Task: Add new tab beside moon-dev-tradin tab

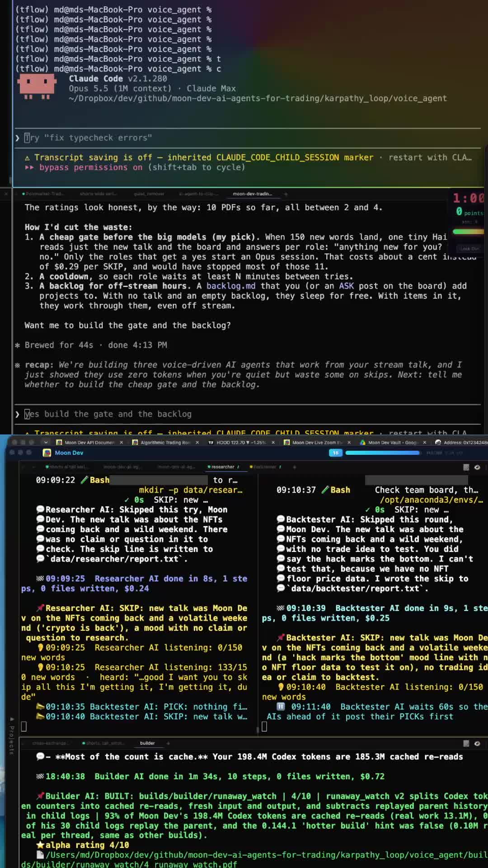Action: (x=286, y=194)
